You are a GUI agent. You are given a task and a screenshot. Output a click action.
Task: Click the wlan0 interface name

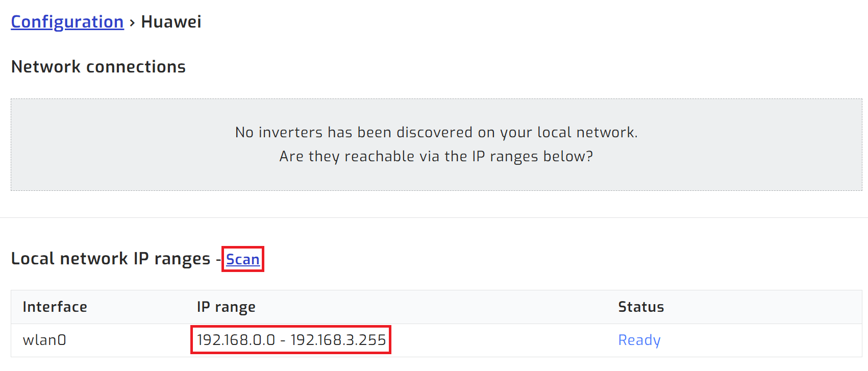(44, 340)
